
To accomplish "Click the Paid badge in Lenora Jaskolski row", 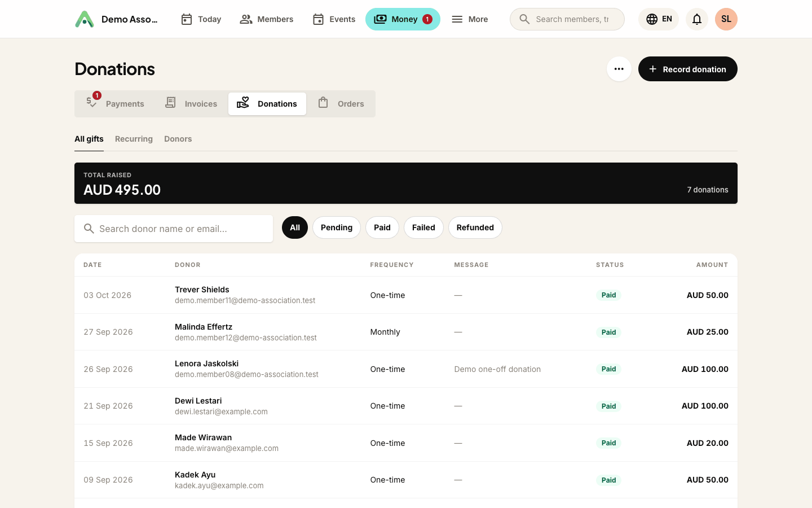I will (x=608, y=369).
